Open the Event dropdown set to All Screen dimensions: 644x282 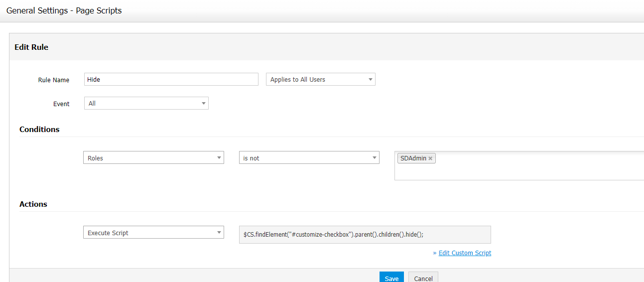tap(146, 104)
